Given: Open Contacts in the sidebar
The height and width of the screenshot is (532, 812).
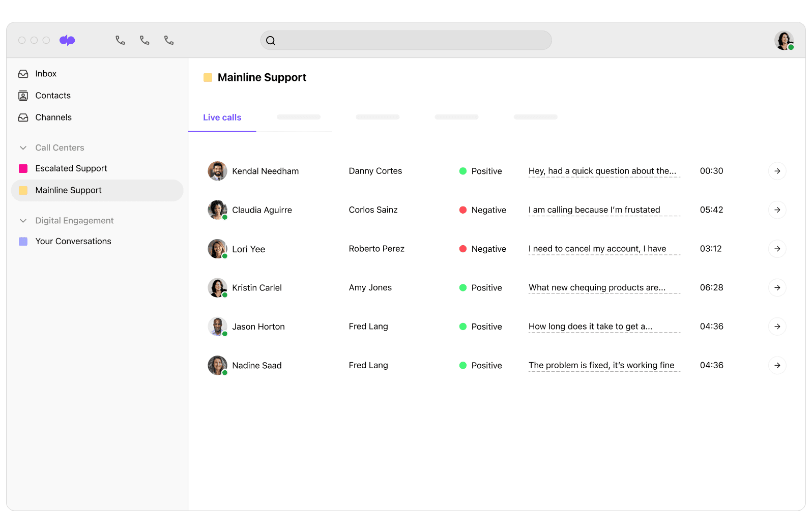Looking at the screenshot, I should click(x=52, y=96).
